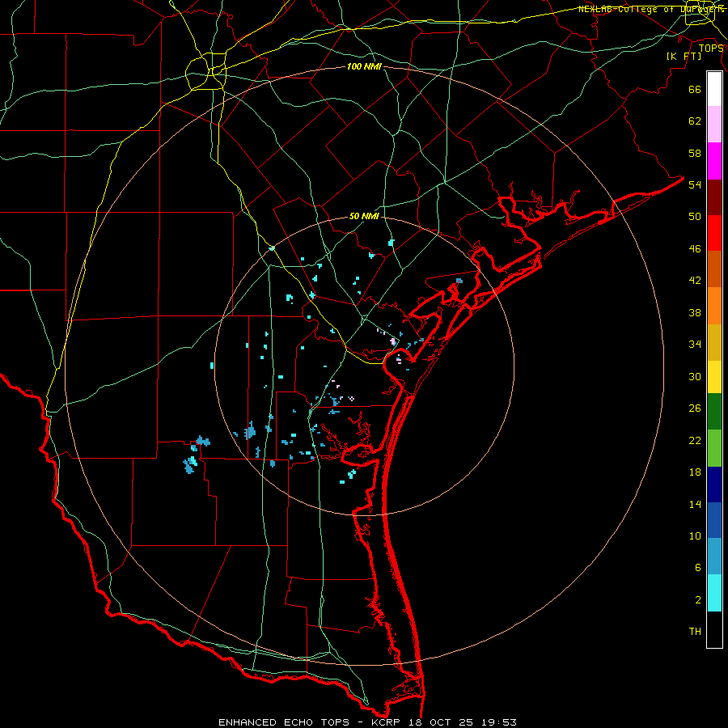The width and height of the screenshot is (728, 728).
Task: Click the light green legend color band
Action: [714, 448]
